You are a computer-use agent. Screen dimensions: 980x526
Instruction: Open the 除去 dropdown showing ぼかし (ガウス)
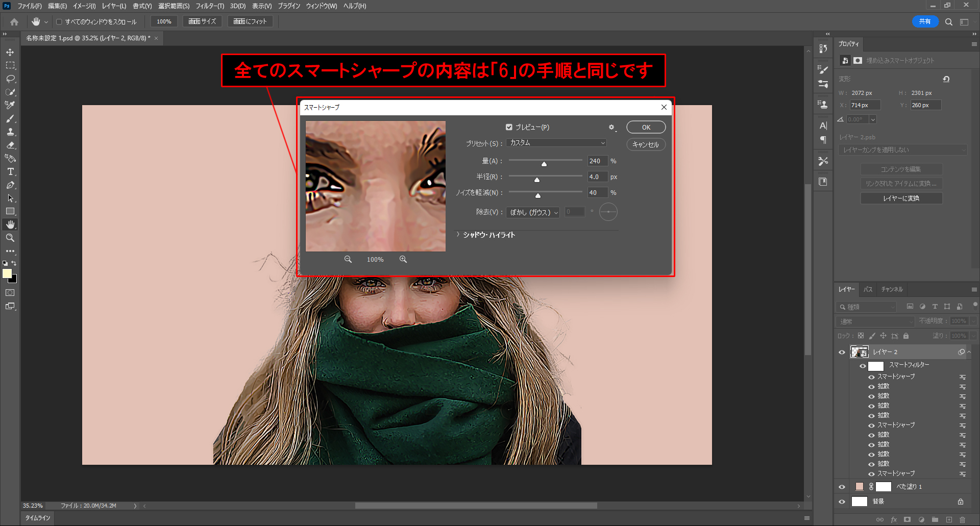coord(533,212)
